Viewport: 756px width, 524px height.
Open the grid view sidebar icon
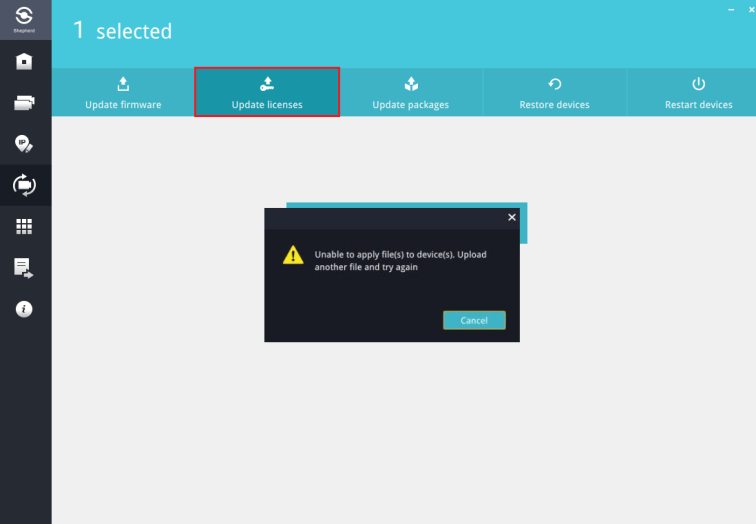25,226
